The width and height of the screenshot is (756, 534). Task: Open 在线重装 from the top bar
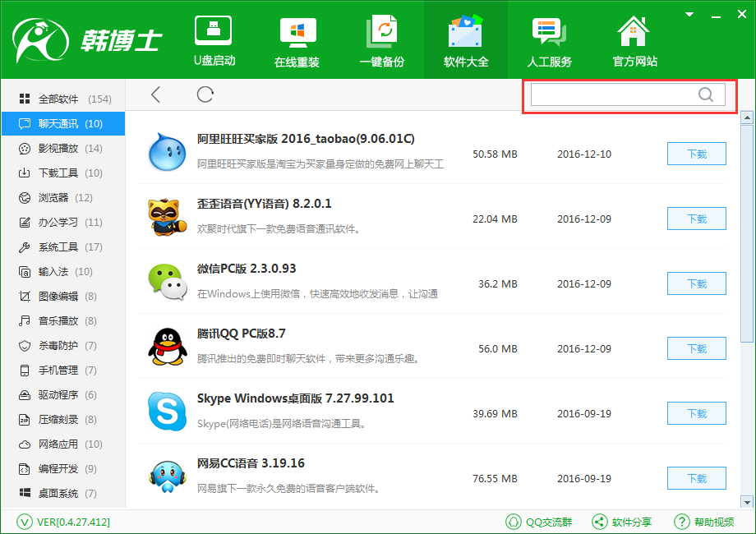[x=297, y=41]
